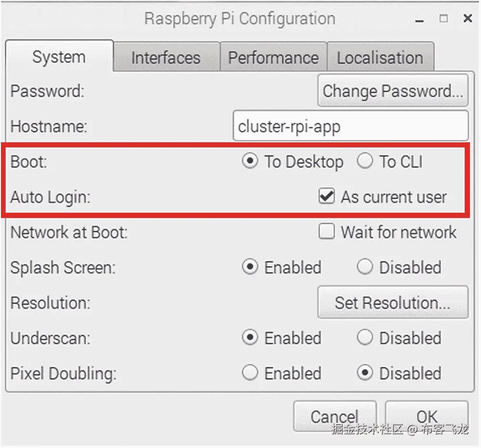Set Splash Screen to Enabled

pos(250,268)
